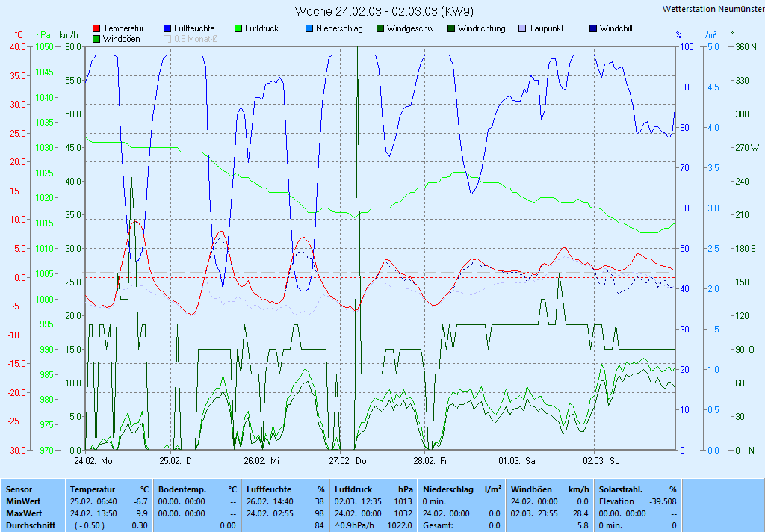Click the l/m² axis unit label

tap(710, 34)
